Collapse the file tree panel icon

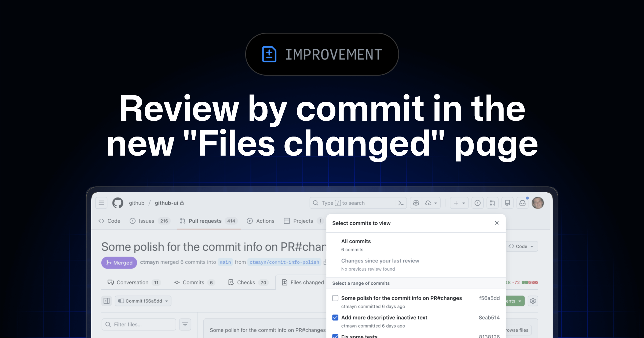[x=107, y=301]
